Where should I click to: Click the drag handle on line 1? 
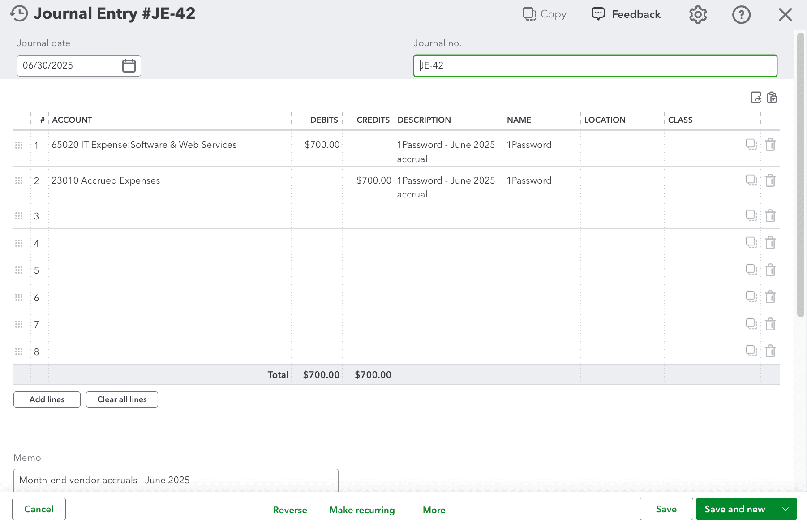[x=19, y=145]
